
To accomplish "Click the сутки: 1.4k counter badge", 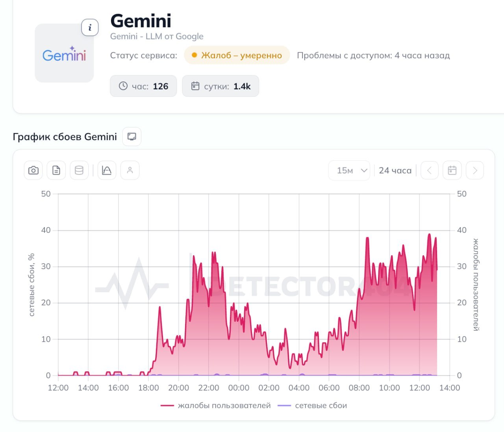I will point(220,86).
